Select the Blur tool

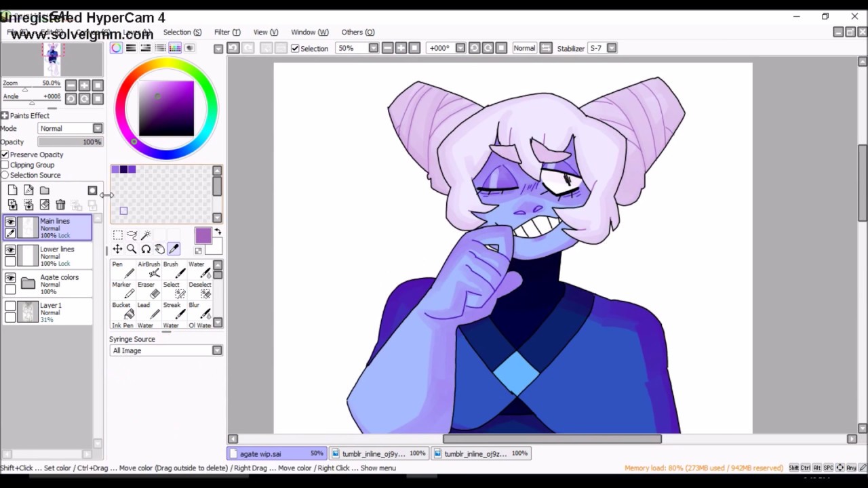click(x=200, y=310)
